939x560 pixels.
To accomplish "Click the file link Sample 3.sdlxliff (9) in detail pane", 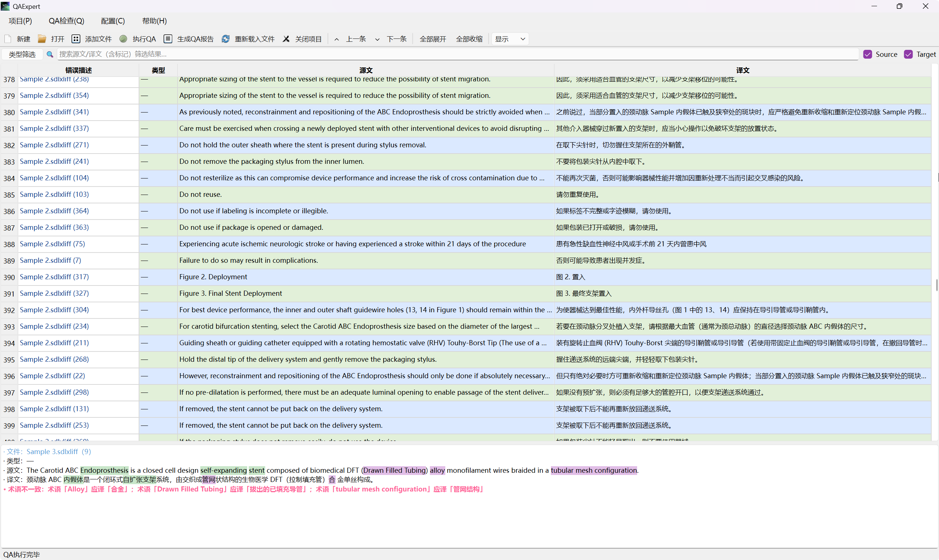I will coord(59,452).
